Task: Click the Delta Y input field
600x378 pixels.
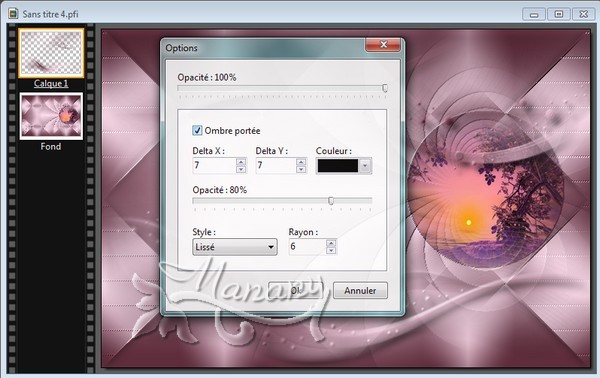Action: 276,165
